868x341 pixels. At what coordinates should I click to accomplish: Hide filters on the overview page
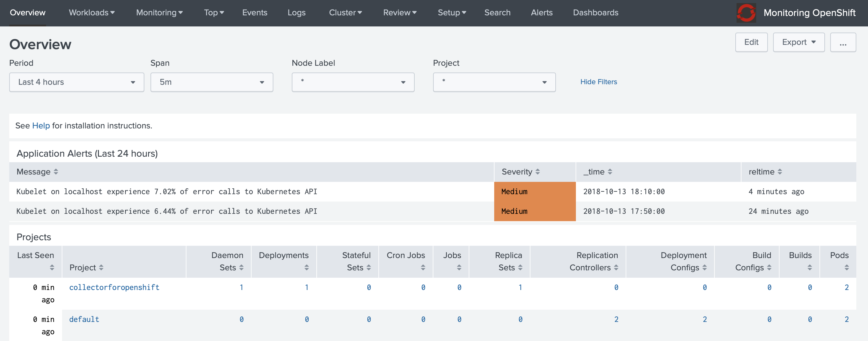[598, 81]
